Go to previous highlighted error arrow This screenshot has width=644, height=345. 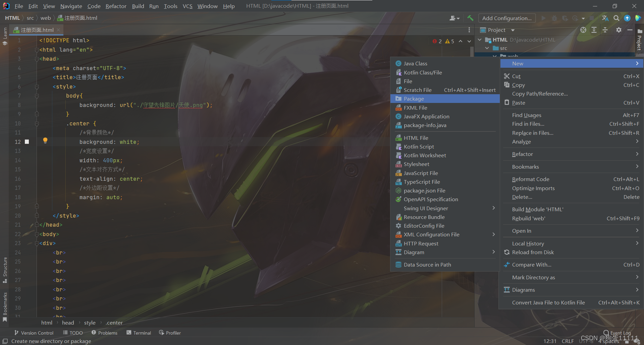coord(461,41)
